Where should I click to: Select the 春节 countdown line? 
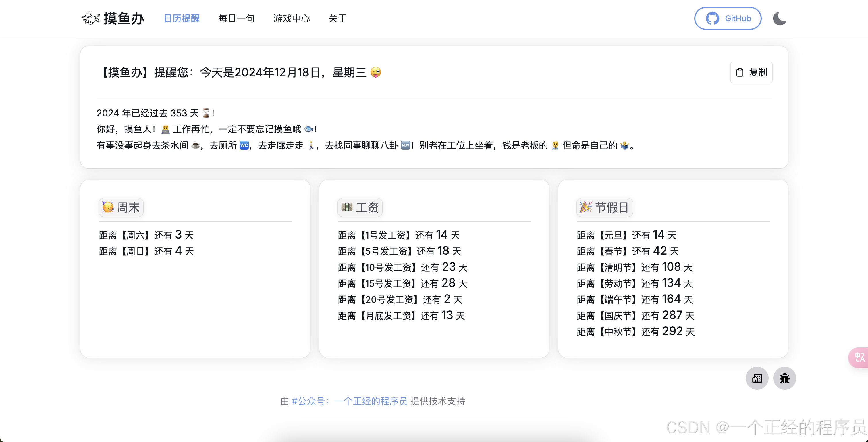coord(627,251)
